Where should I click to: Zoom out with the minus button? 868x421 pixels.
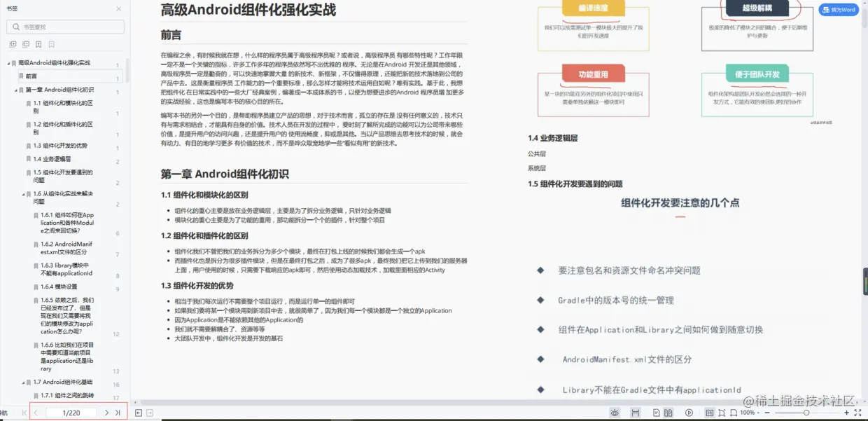tap(767, 413)
